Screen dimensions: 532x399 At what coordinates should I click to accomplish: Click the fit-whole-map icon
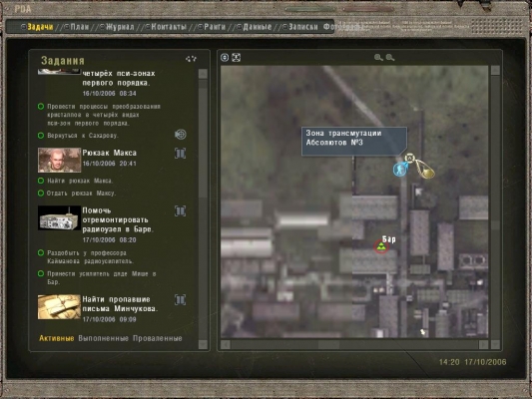click(x=237, y=58)
